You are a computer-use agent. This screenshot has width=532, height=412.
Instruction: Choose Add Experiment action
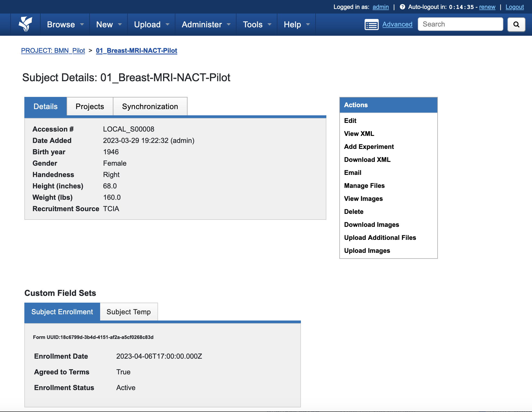(369, 147)
